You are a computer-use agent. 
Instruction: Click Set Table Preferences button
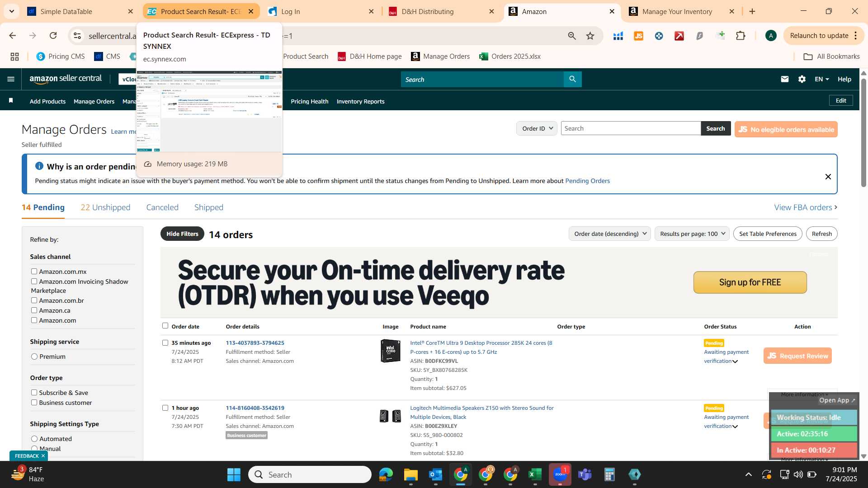pos(768,234)
